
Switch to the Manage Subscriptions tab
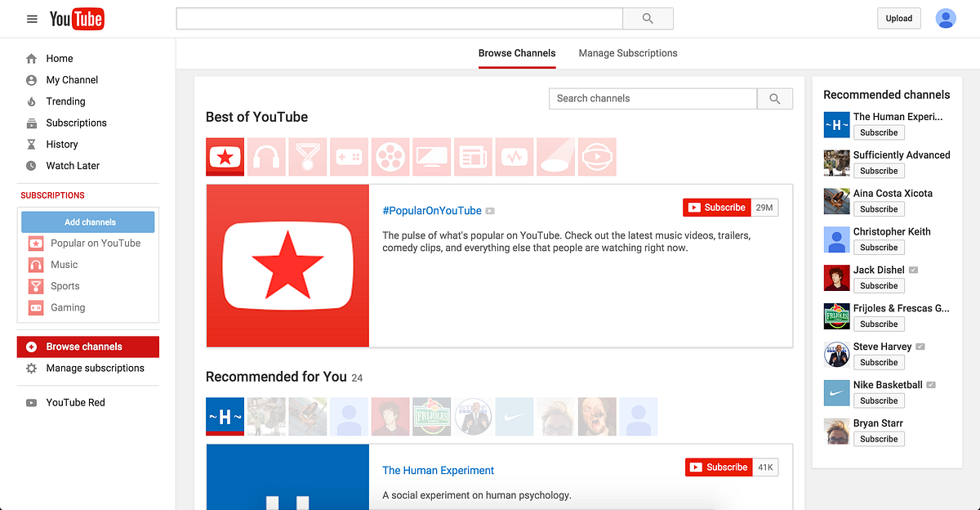[628, 53]
